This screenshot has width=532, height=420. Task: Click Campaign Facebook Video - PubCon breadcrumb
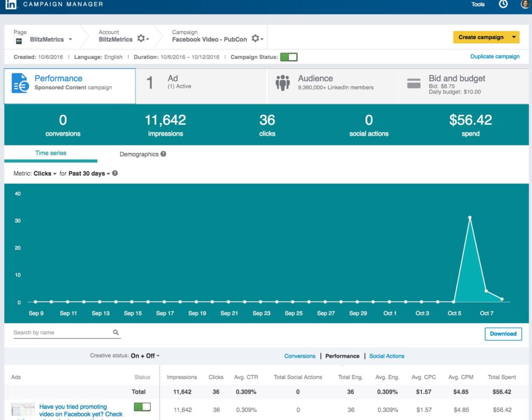click(x=209, y=36)
